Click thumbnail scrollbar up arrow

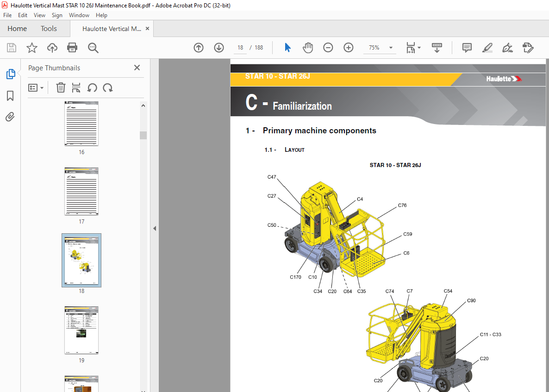click(x=143, y=106)
